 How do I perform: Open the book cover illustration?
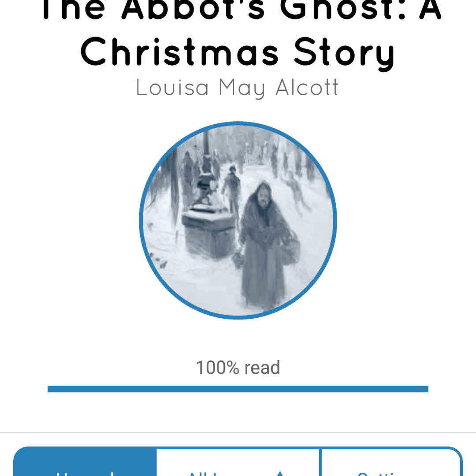point(238,219)
